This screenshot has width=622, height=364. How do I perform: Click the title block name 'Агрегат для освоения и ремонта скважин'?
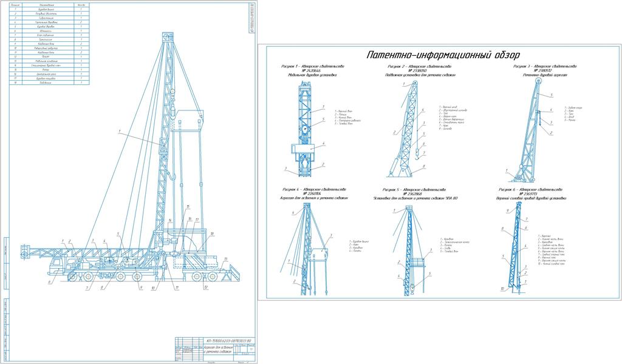tap(217, 349)
